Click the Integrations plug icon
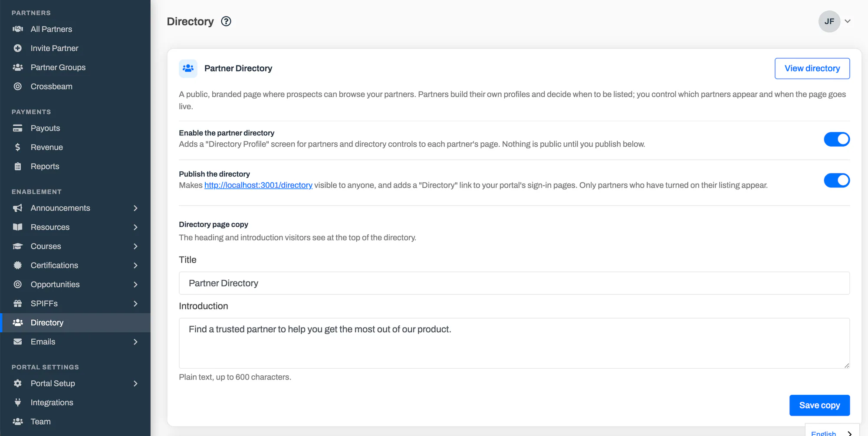This screenshot has width=868, height=436. pos(18,402)
